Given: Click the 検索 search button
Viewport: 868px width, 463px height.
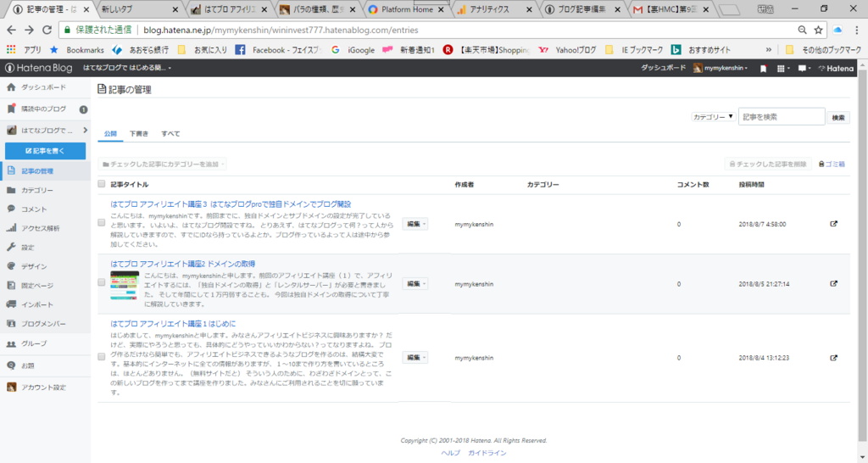Looking at the screenshot, I should [838, 117].
